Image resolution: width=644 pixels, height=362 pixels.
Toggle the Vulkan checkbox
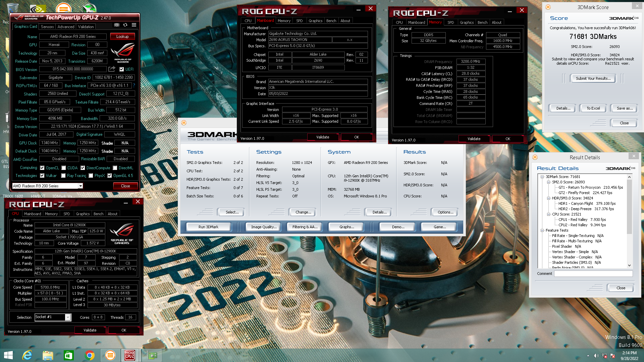[42, 175]
